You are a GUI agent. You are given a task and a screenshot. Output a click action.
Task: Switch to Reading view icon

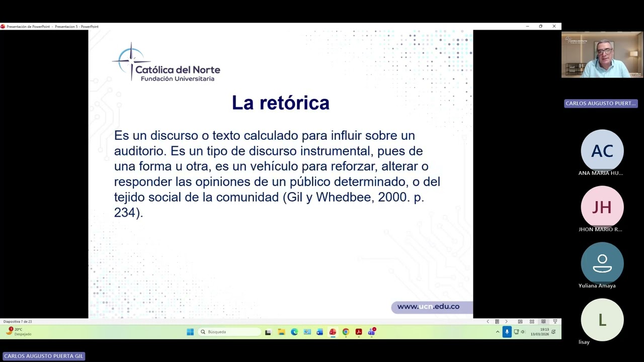543,322
